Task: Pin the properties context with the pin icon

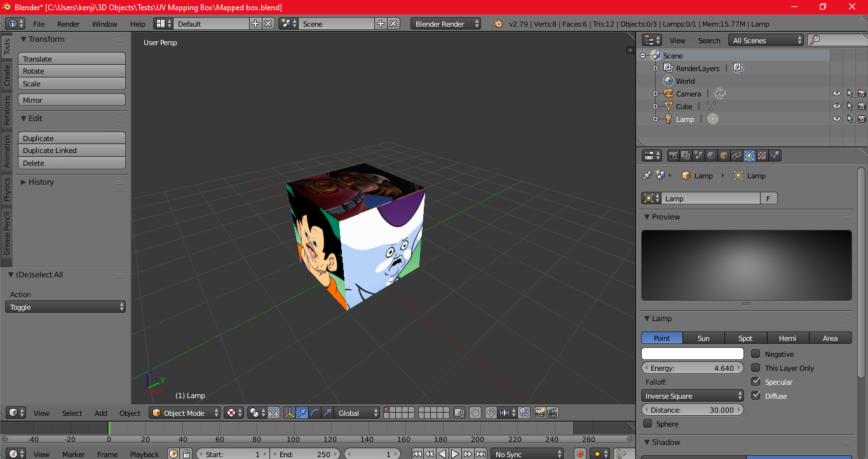Action: tap(648, 175)
